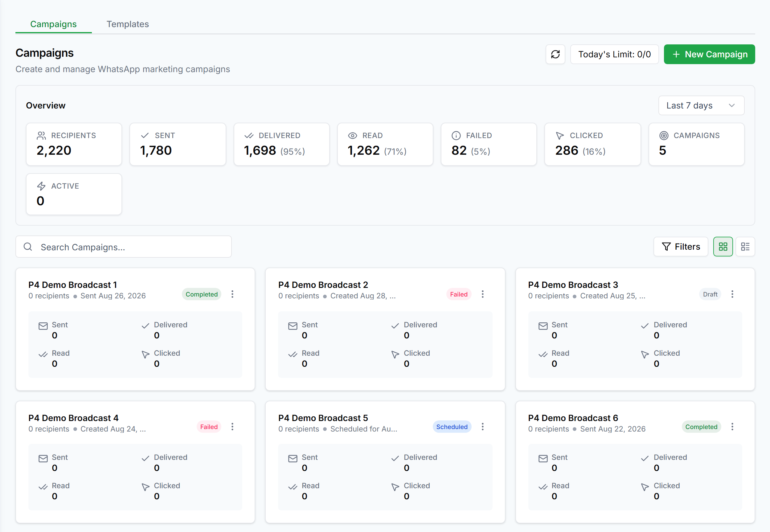Screen dimensions: 770x532
Task: Open options menu for P4 Demo Broadcast 4
Action: [232, 427]
